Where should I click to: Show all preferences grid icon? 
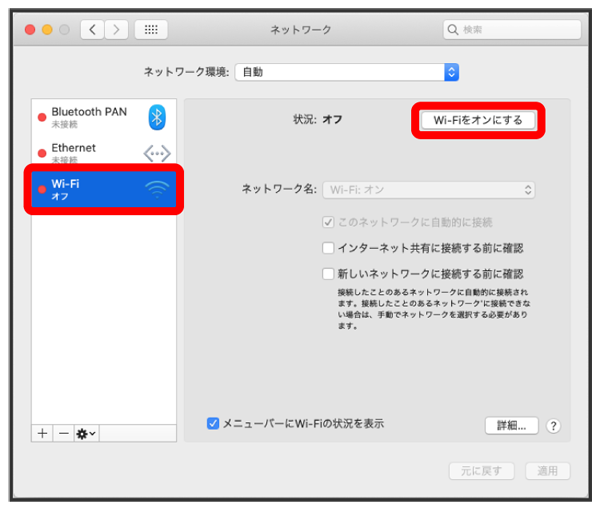[151, 30]
